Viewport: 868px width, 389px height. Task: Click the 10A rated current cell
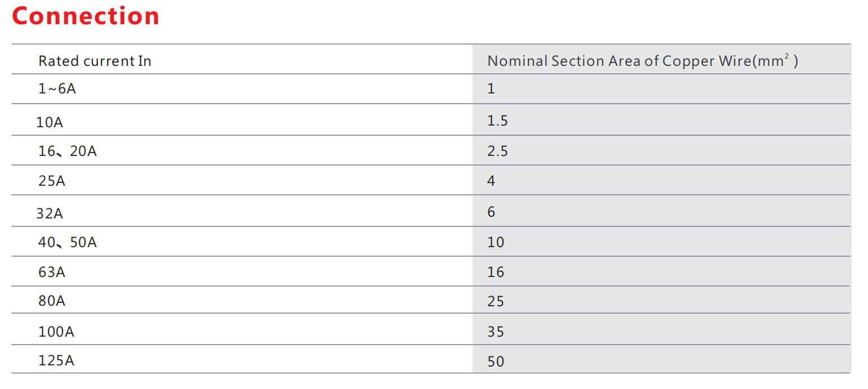pos(50,122)
